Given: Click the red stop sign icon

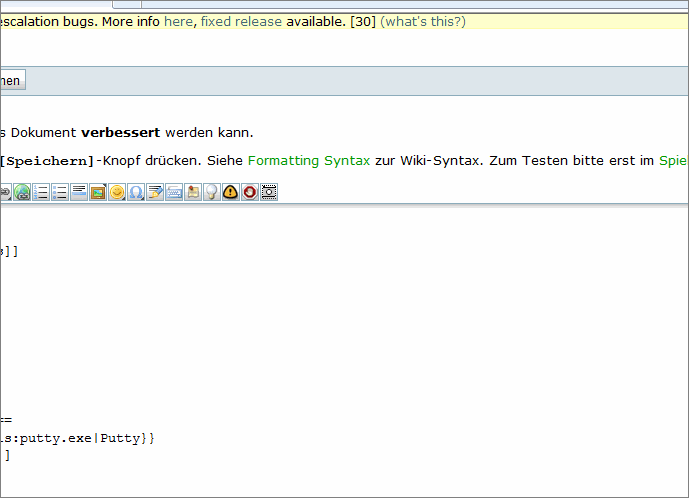Looking at the screenshot, I should click(x=249, y=192).
